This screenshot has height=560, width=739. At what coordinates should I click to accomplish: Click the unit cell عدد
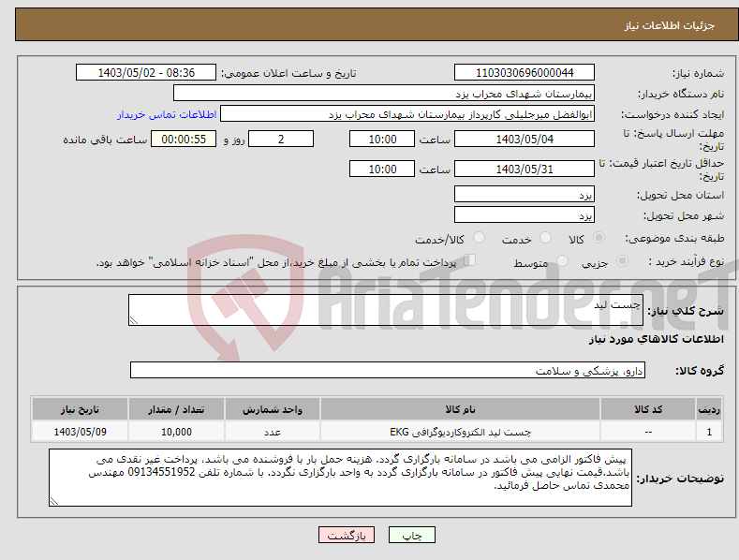[273, 432]
